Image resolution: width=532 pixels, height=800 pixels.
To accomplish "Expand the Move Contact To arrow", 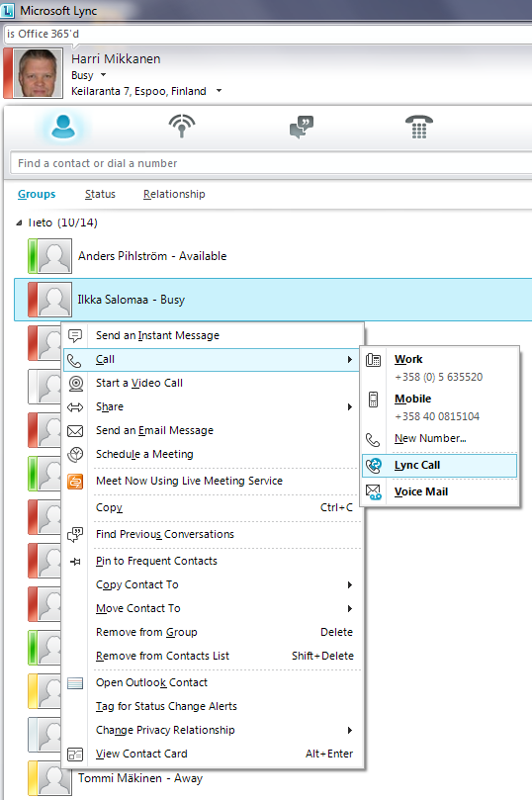I will click(349, 608).
